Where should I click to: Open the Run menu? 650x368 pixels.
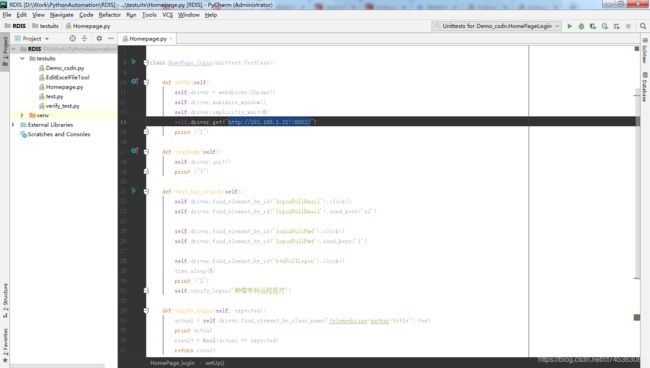click(x=131, y=15)
